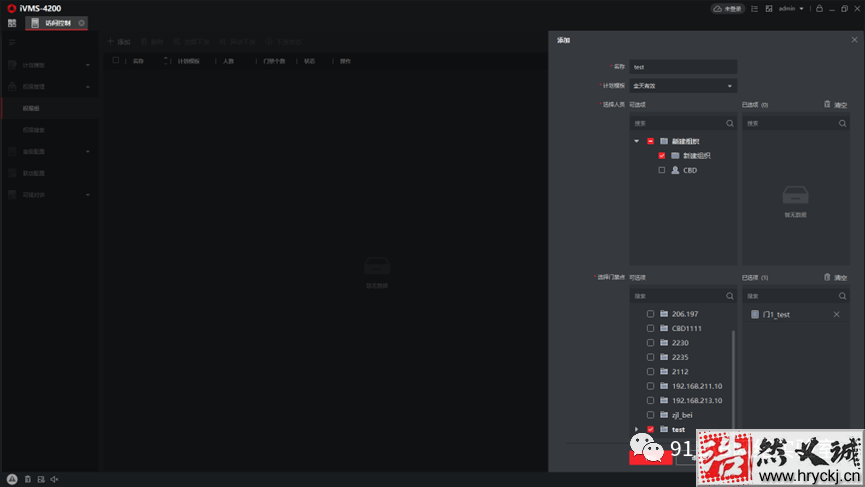This screenshot has width=865, height=487.
Task: Click the cloud login status button
Action: click(728, 9)
